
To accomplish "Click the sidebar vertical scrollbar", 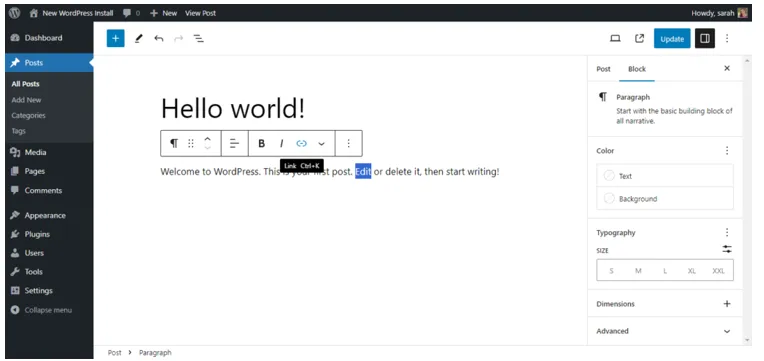I will pyautogui.click(x=747, y=201).
